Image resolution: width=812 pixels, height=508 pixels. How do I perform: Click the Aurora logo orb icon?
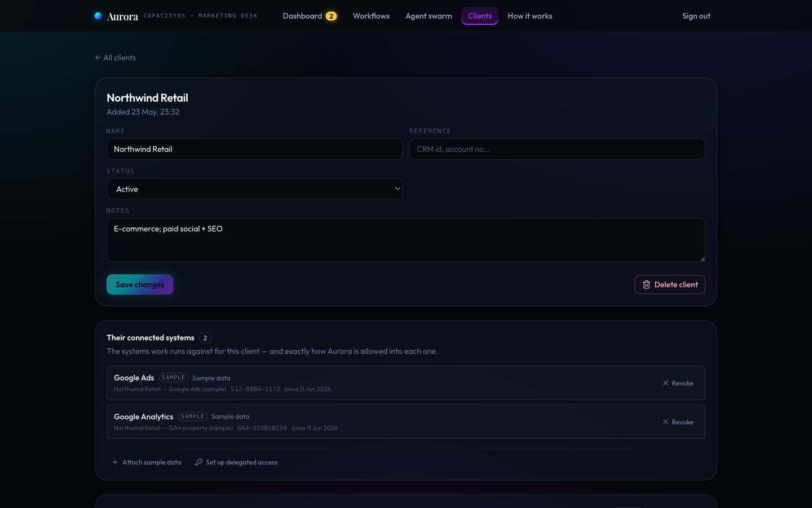[98, 16]
